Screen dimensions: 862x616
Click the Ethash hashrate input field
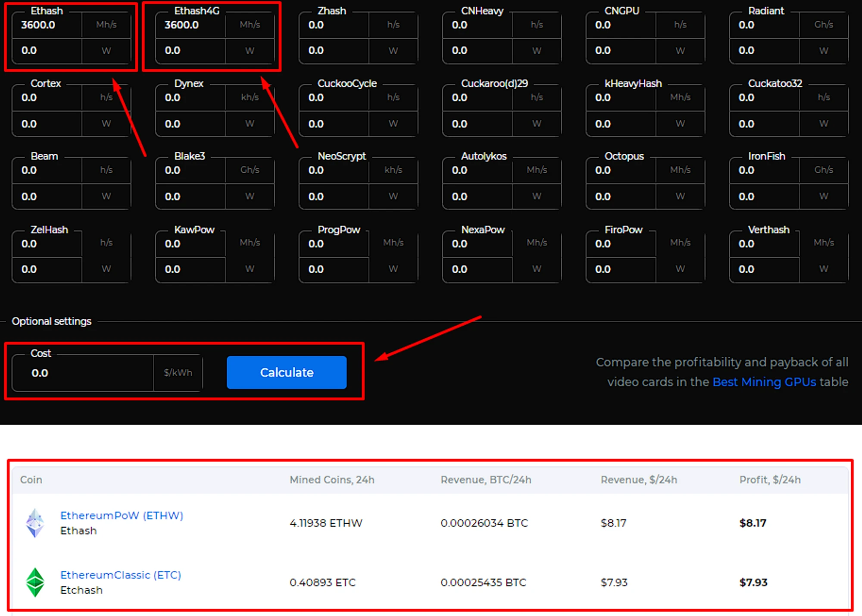tap(47, 25)
